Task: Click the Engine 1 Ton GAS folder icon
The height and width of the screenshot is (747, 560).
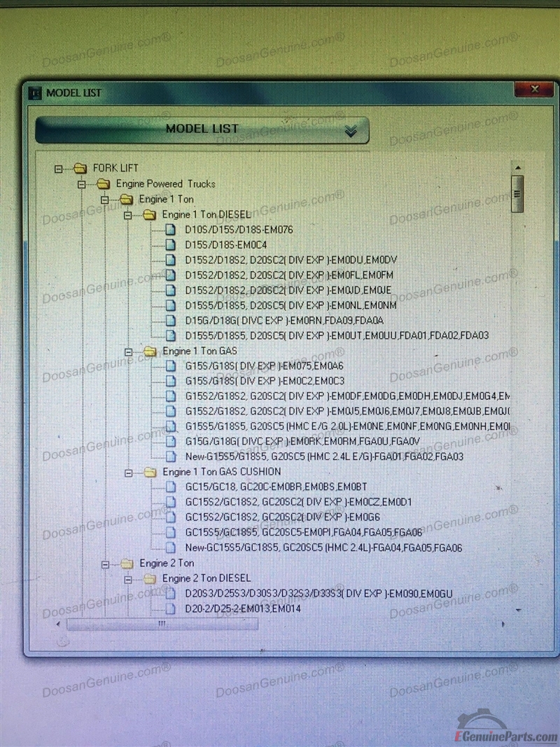Action: coord(150,351)
